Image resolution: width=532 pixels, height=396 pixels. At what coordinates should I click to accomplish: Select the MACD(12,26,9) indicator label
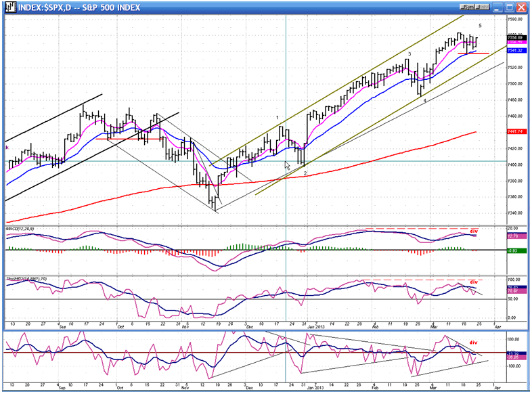[20, 229]
